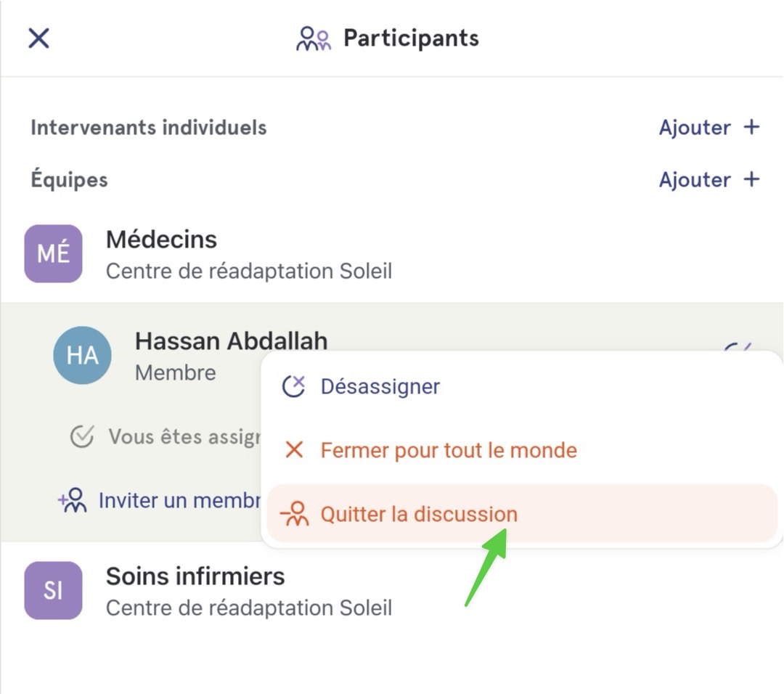Click the plus icon beside Intervenants individuels
The image size is (784, 694).
tap(751, 127)
